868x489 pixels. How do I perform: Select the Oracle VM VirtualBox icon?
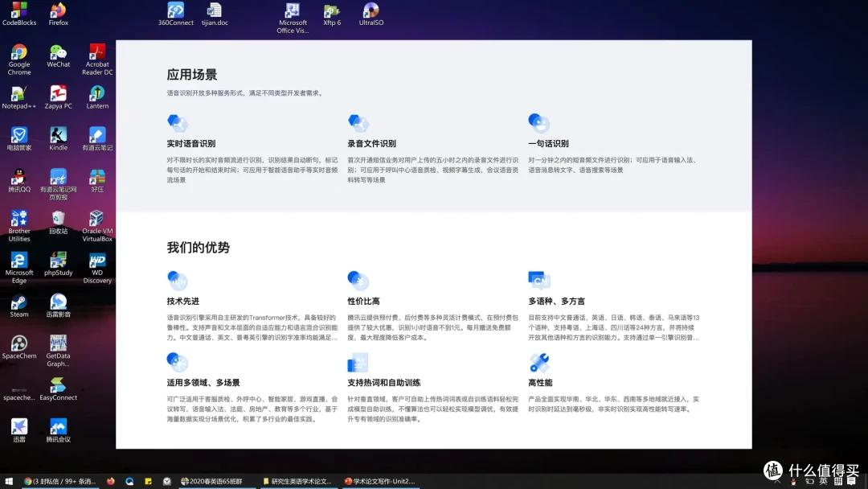tap(97, 226)
